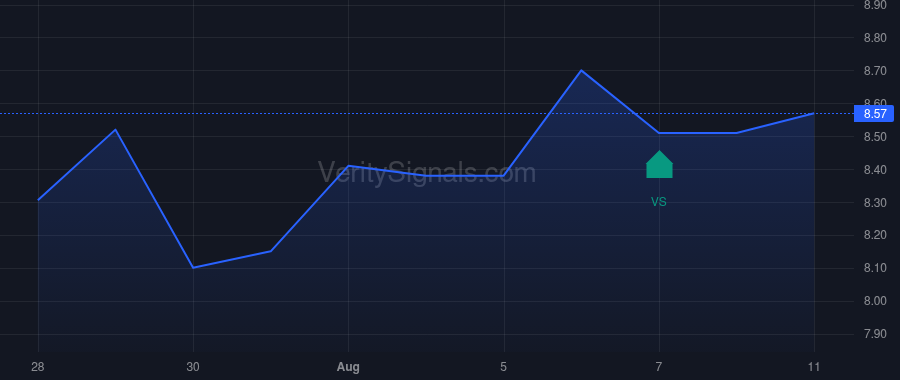Viewport: 900px width, 380px height.
Task: Click the green VS signal marker
Action: pos(659,164)
